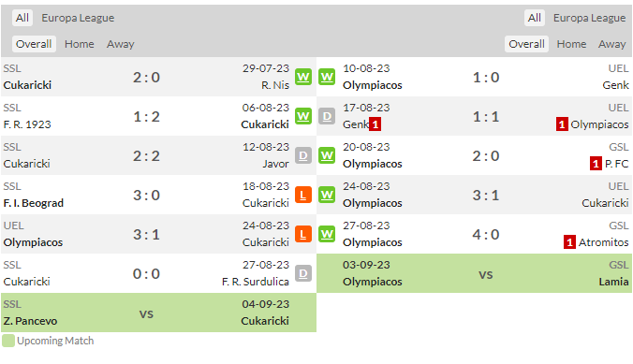Open the Z. Pancevo vs Cukaricki upcoming match

[x=158, y=313]
